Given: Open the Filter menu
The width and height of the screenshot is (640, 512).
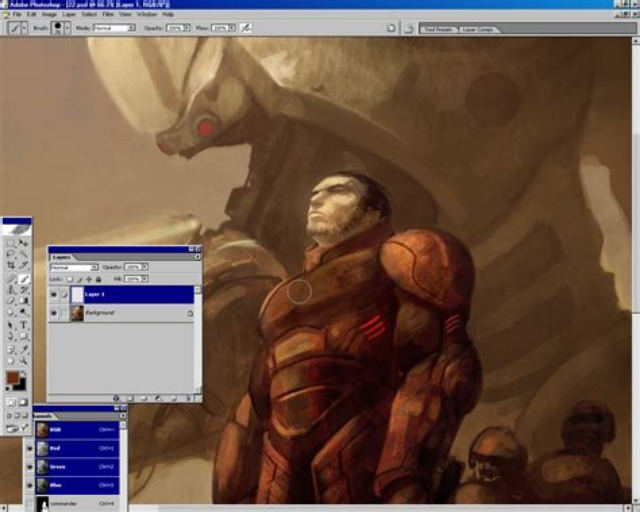Looking at the screenshot, I should pos(108,14).
